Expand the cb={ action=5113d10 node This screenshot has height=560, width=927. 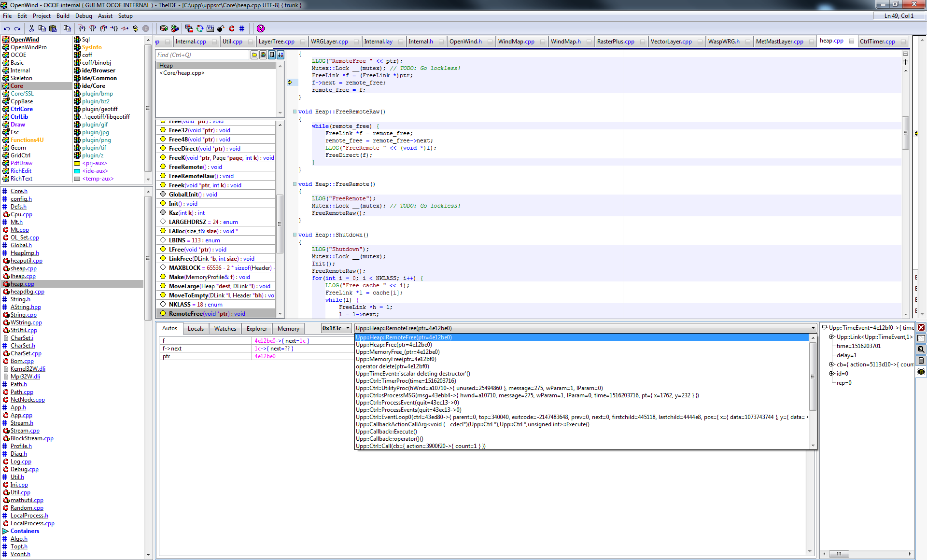pos(832,364)
